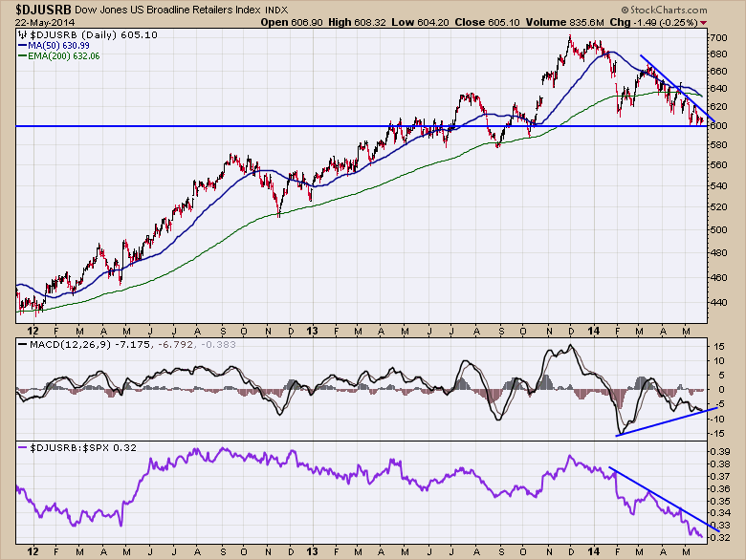
Task: Open the StockCharts.com link at top right
Action: click(664, 10)
